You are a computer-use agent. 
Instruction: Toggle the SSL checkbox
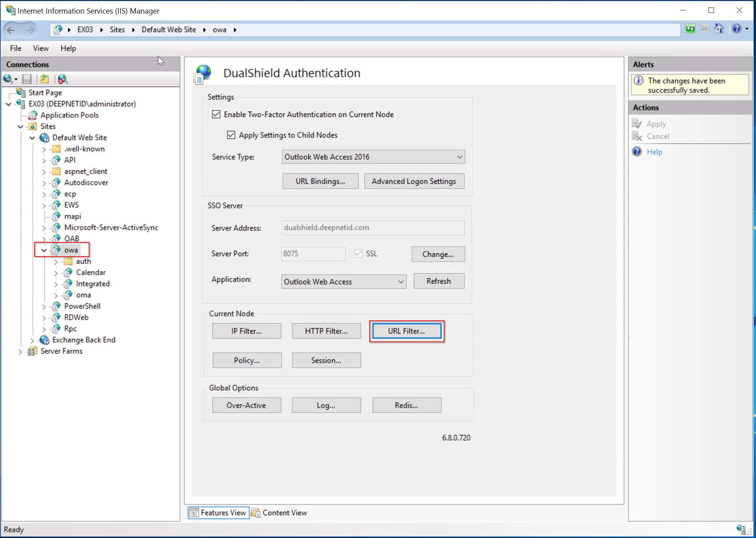[358, 254]
